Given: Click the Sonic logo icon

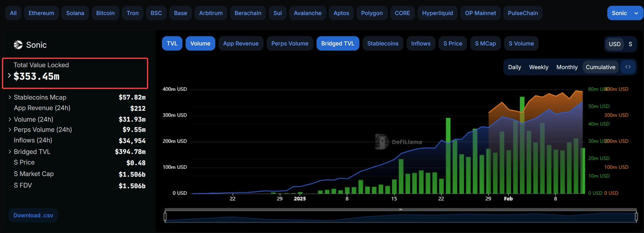Looking at the screenshot, I should 18,45.
